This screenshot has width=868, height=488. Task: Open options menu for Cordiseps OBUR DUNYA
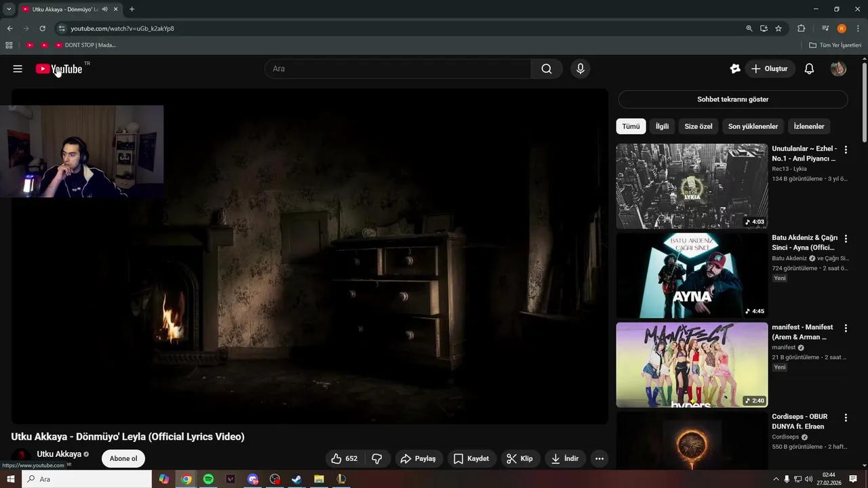coord(846,418)
